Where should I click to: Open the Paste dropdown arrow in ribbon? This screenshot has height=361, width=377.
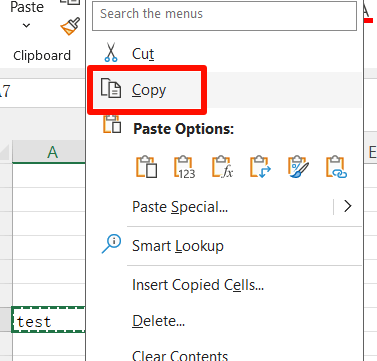tap(27, 25)
